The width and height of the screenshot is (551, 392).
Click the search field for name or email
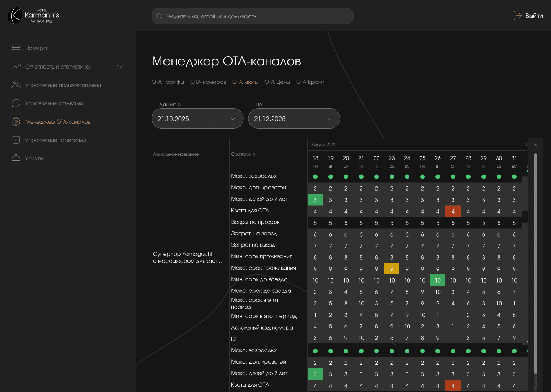(x=253, y=16)
